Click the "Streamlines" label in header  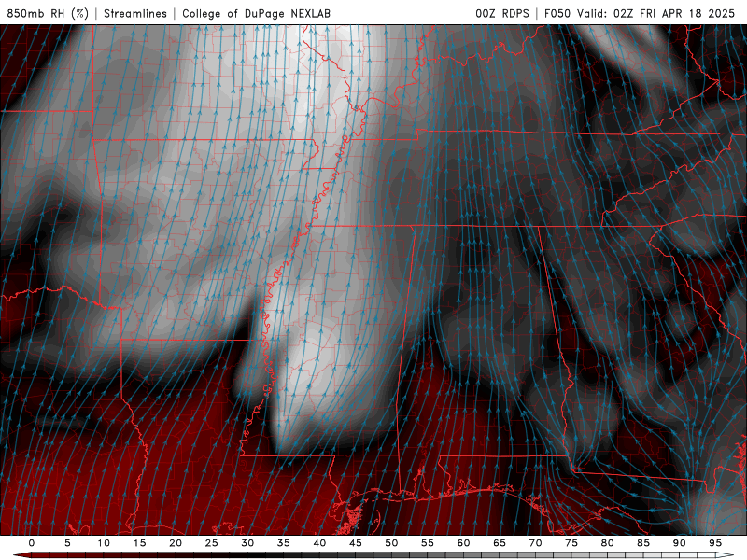pyautogui.click(x=135, y=13)
